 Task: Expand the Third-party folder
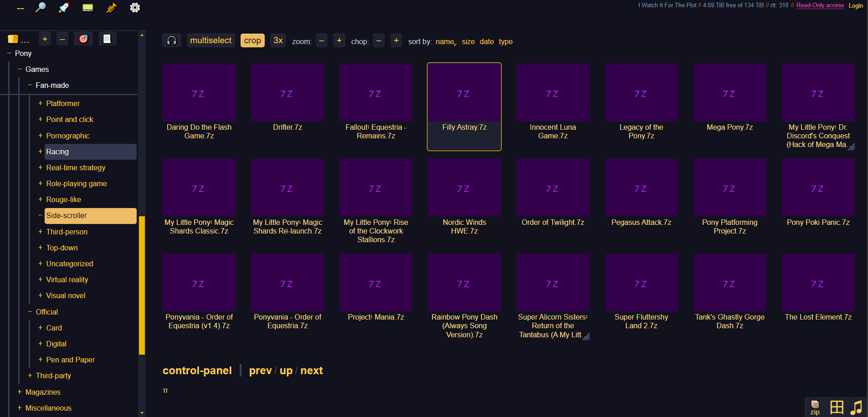[30, 376]
